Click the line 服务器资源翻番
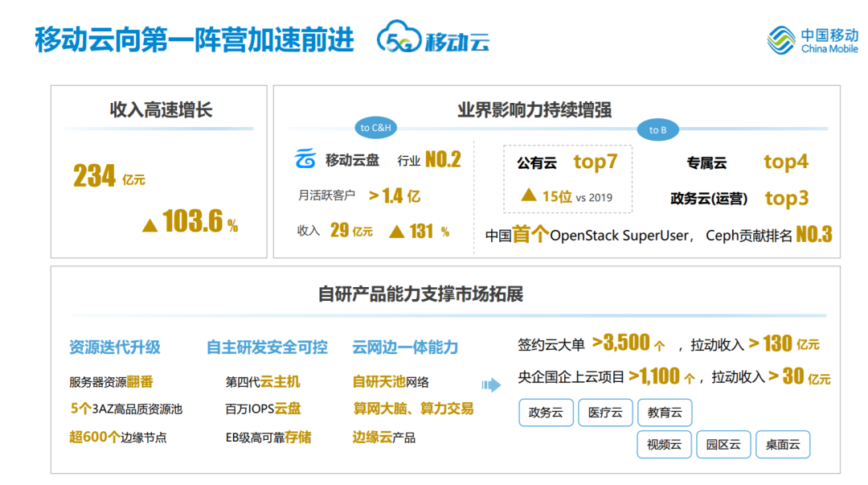Screen dimensions: 868x485 pos(111,382)
